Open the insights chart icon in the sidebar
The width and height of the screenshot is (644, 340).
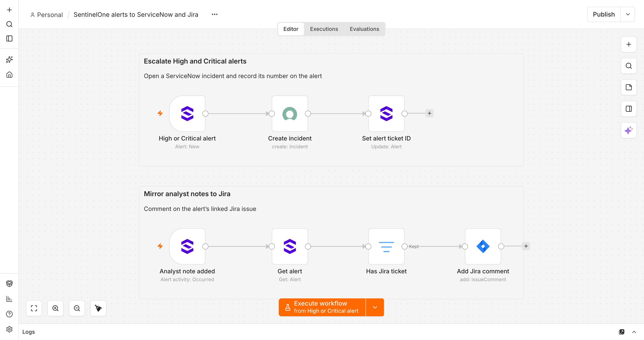point(9,299)
